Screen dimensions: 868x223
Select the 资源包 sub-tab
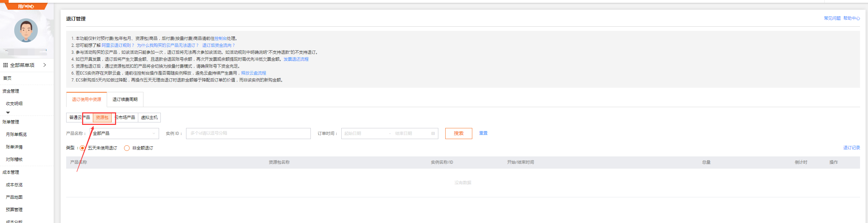pos(102,118)
